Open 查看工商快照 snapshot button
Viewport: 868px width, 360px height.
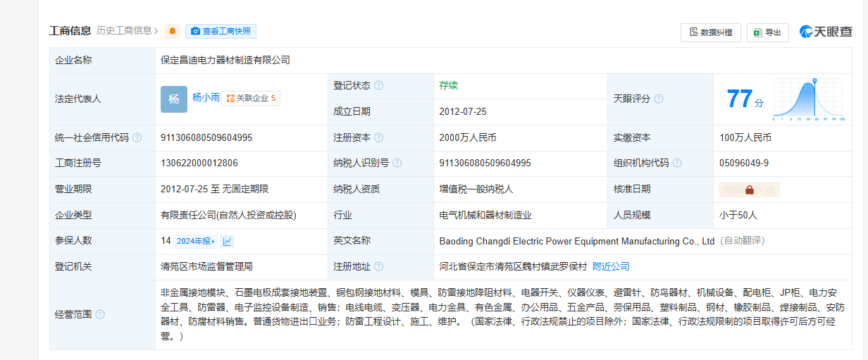tap(221, 31)
